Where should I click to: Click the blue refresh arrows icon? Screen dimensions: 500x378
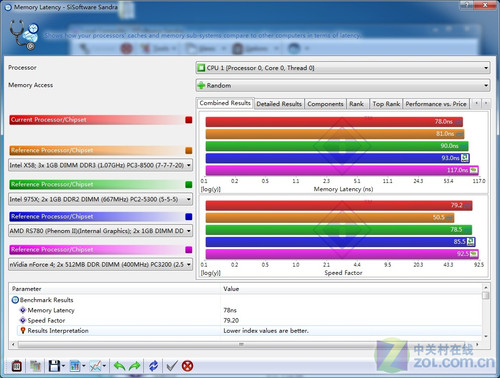153,366
